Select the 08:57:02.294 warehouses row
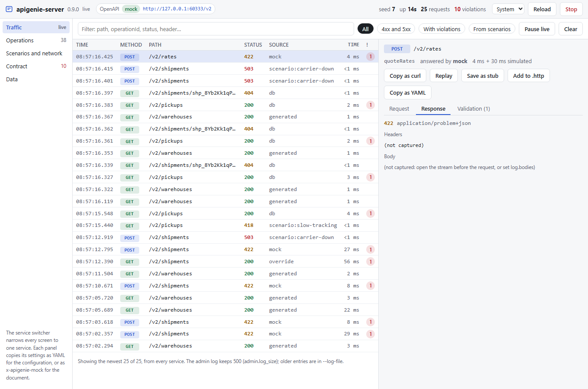588x389 pixels. coord(225,346)
